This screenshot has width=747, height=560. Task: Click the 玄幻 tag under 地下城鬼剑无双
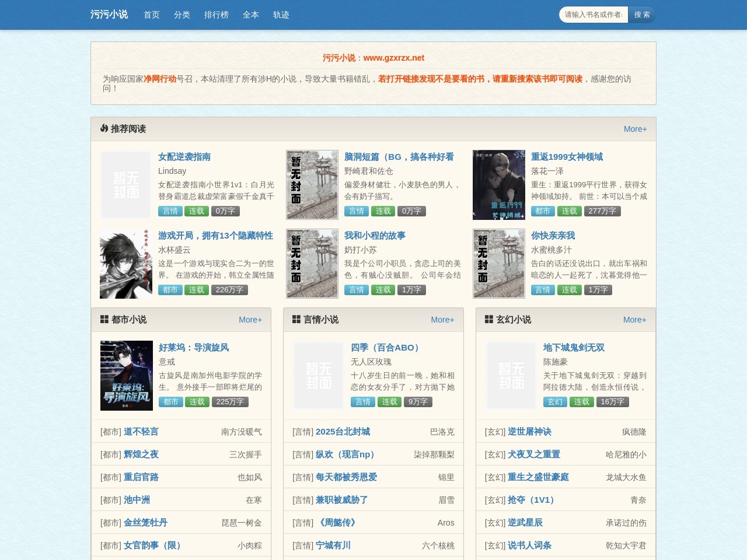point(554,402)
